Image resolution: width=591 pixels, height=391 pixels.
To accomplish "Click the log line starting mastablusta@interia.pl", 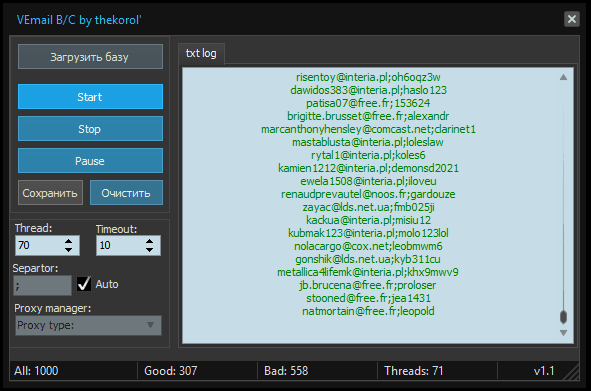I will [368, 142].
